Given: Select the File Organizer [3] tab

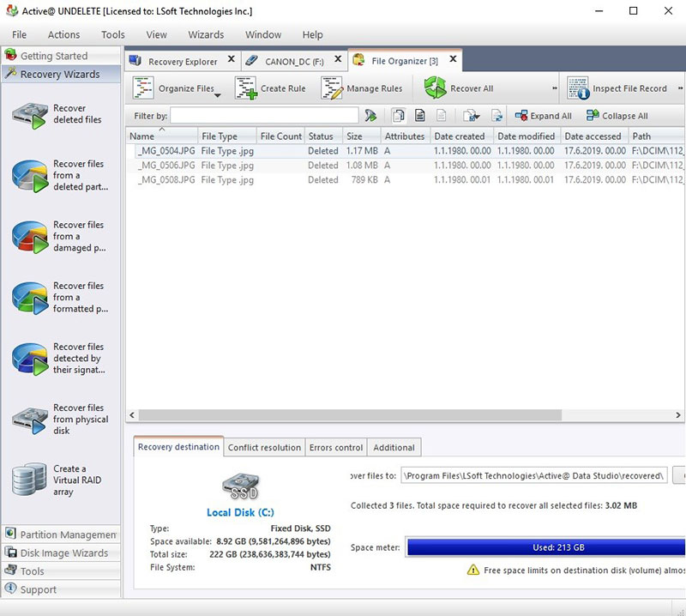Looking at the screenshot, I should click(404, 61).
